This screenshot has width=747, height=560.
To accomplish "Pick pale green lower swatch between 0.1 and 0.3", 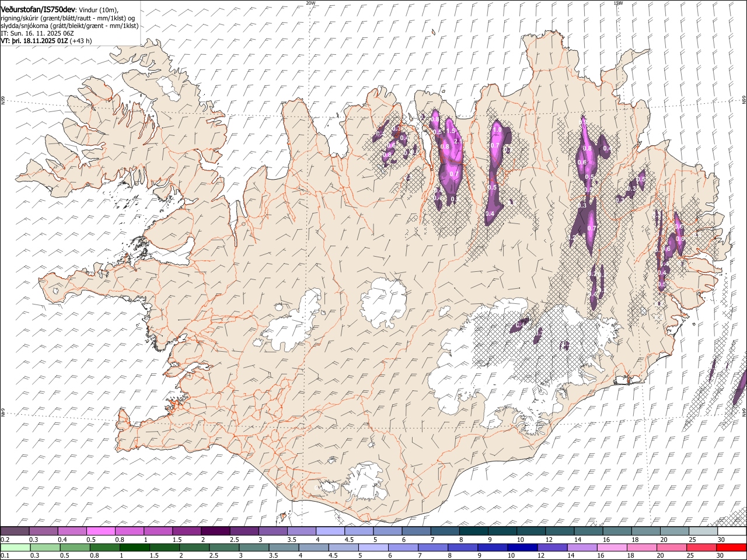I will (16, 547).
